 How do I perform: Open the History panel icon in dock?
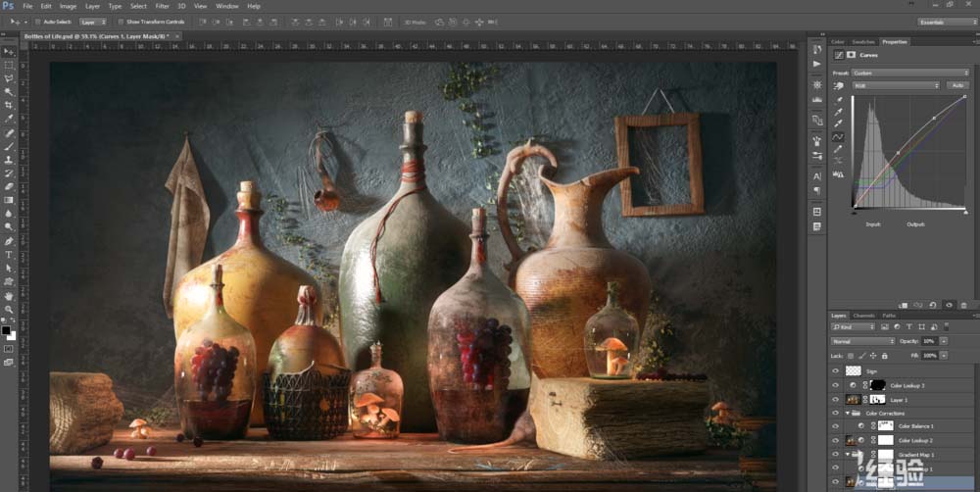point(817,49)
